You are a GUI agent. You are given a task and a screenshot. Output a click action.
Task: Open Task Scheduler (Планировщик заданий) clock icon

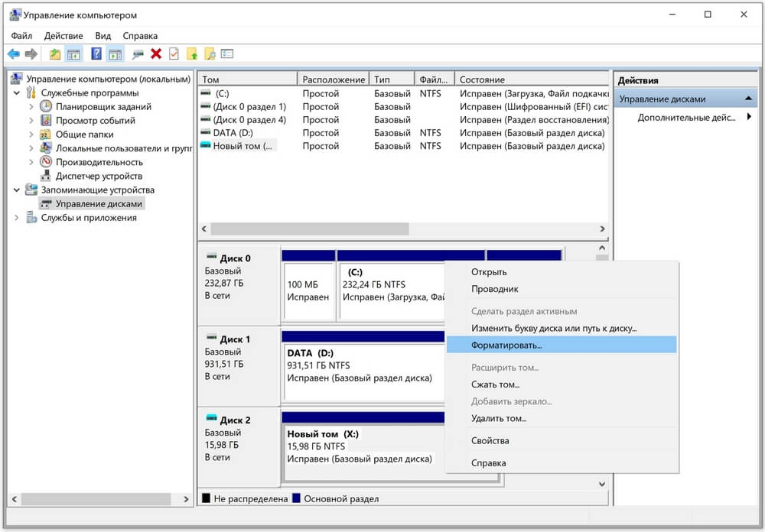click(x=46, y=107)
